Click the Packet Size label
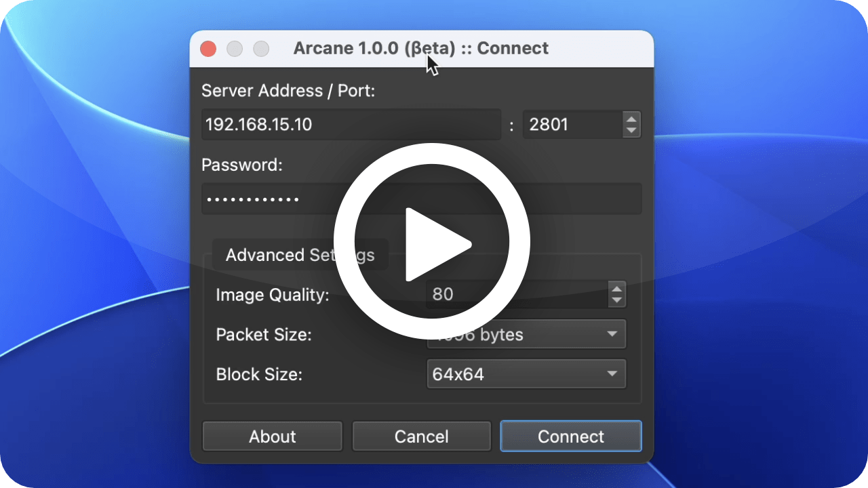868x488 pixels. click(264, 335)
